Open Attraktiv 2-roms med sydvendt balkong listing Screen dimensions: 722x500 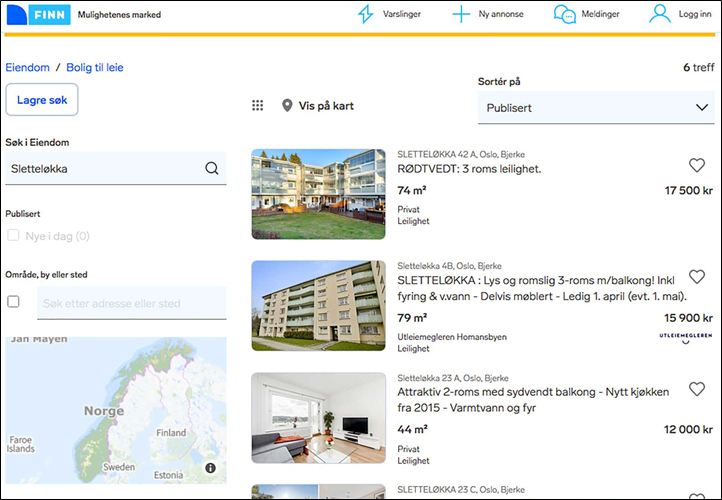pos(533,400)
